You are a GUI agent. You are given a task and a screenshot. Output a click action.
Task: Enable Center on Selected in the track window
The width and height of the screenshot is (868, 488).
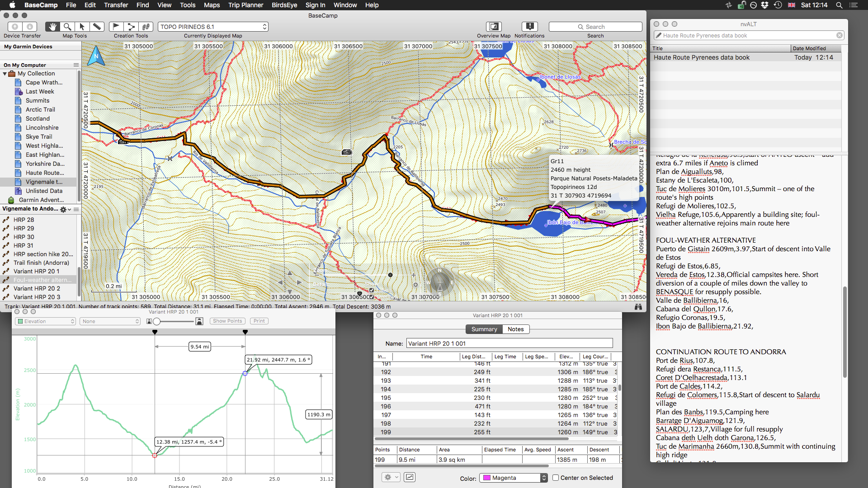tap(556, 478)
